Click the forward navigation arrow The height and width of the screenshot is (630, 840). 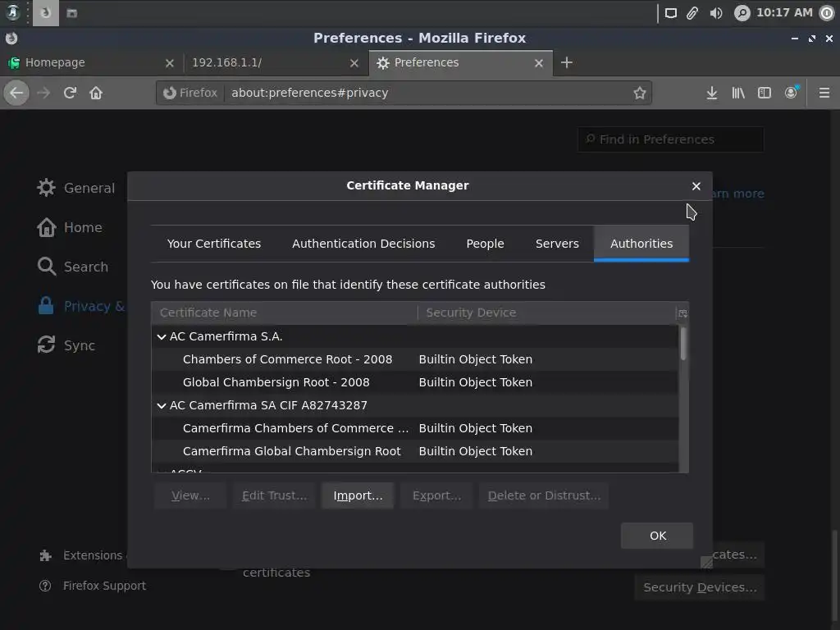click(x=43, y=94)
